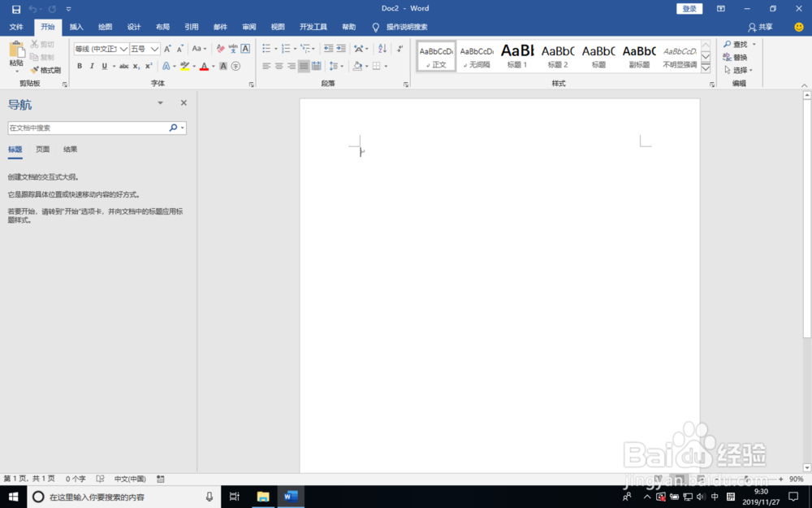The image size is (812, 508).
Task: Click 查找 find button
Action: (736, 44)
